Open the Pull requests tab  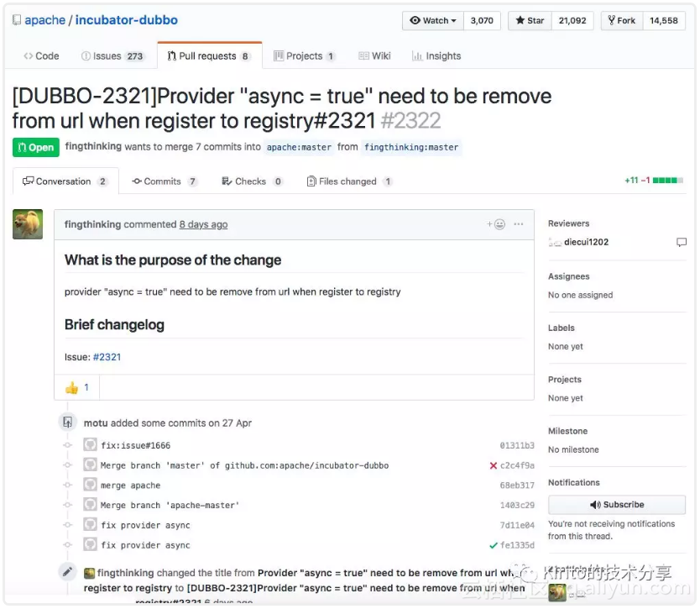[209, 55]
